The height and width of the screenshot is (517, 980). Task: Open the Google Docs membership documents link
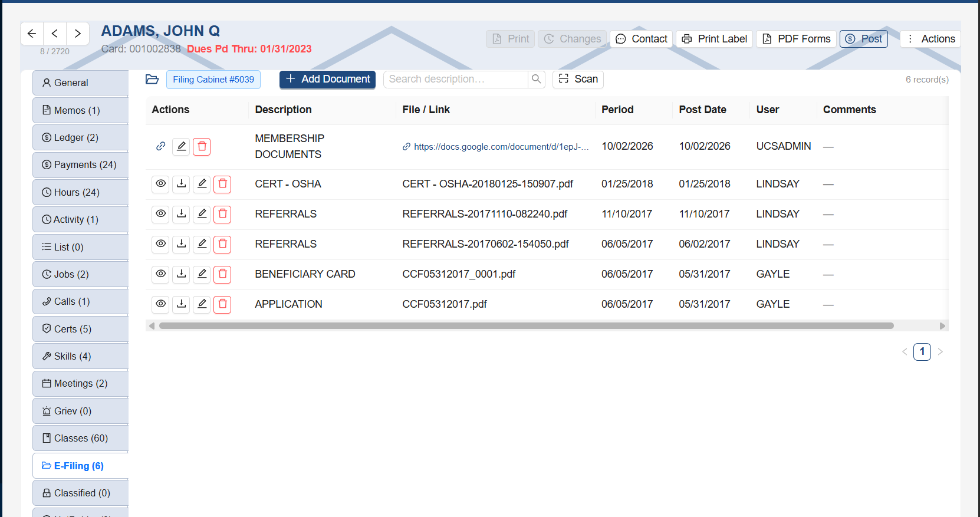tap(496, 147)
